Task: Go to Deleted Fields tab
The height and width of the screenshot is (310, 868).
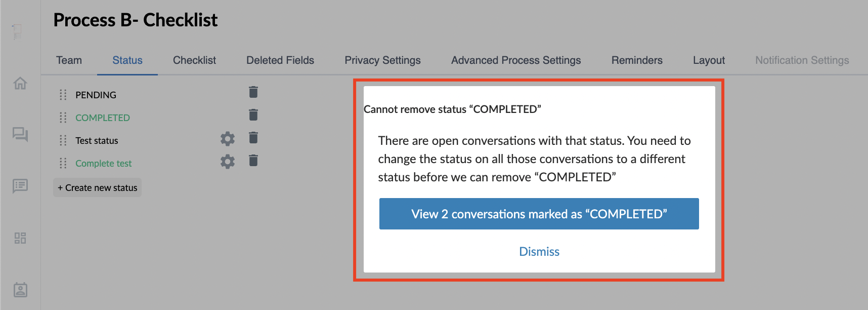Action: pos(280,60)
